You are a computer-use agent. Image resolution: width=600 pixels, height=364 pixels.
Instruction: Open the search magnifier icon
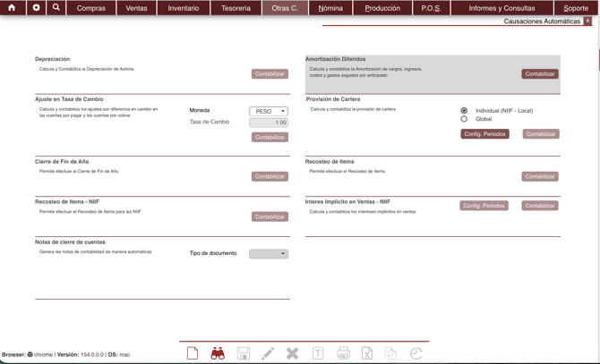coord(56,8)
